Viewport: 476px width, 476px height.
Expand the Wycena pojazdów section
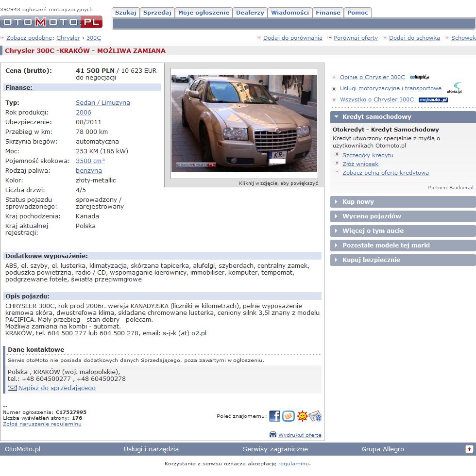coord(403,216)
